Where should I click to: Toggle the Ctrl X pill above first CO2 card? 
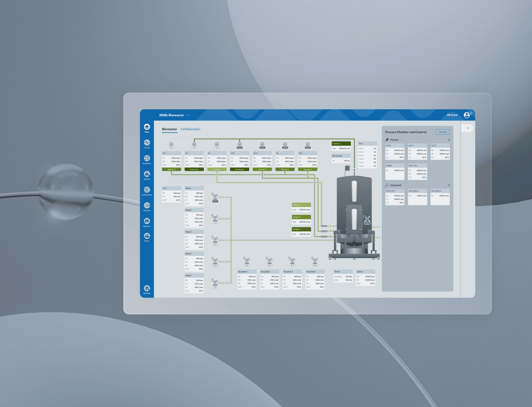(240, 148)
